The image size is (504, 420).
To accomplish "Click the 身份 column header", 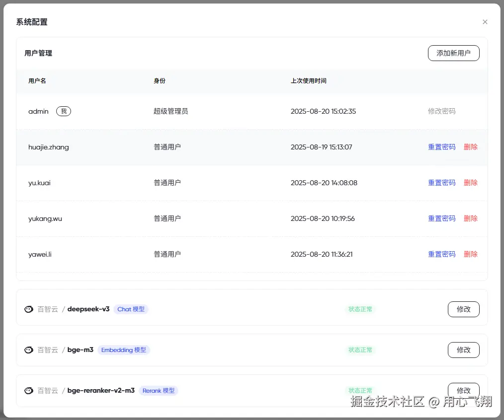I will [x=160, y=81].
